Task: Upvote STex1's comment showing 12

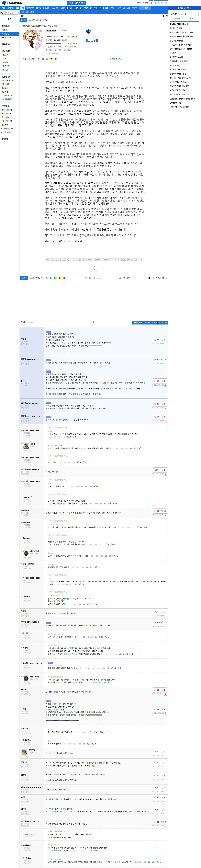Action: pyautogui.click(x=157, y=762)
